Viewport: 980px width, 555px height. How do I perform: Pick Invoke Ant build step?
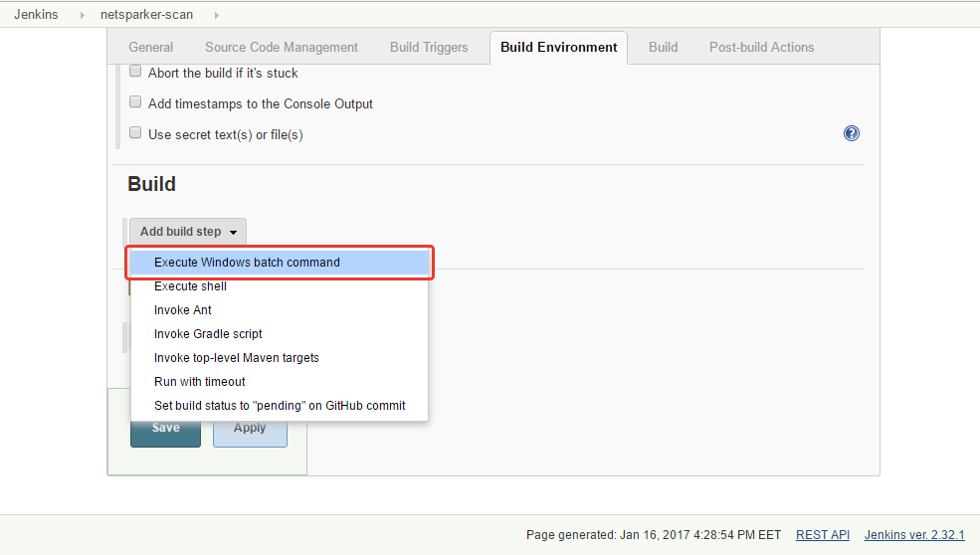[x=183, y=310]
